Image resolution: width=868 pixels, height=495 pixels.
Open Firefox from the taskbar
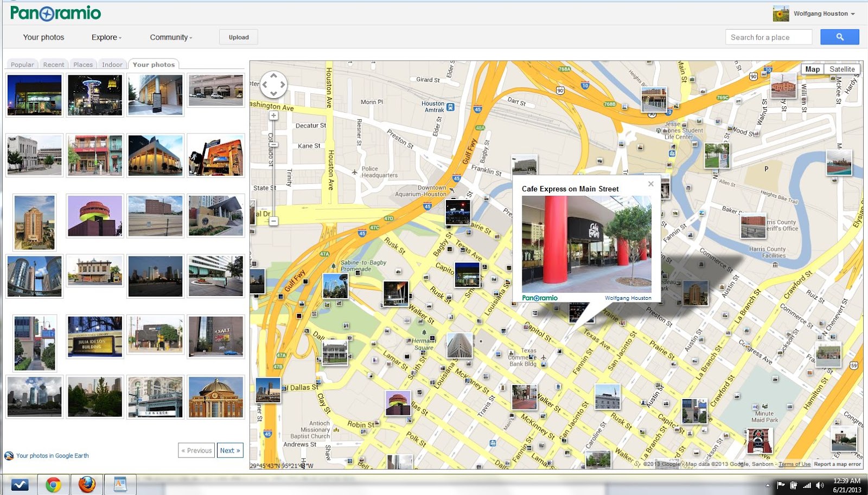click(x=87, y=484)
